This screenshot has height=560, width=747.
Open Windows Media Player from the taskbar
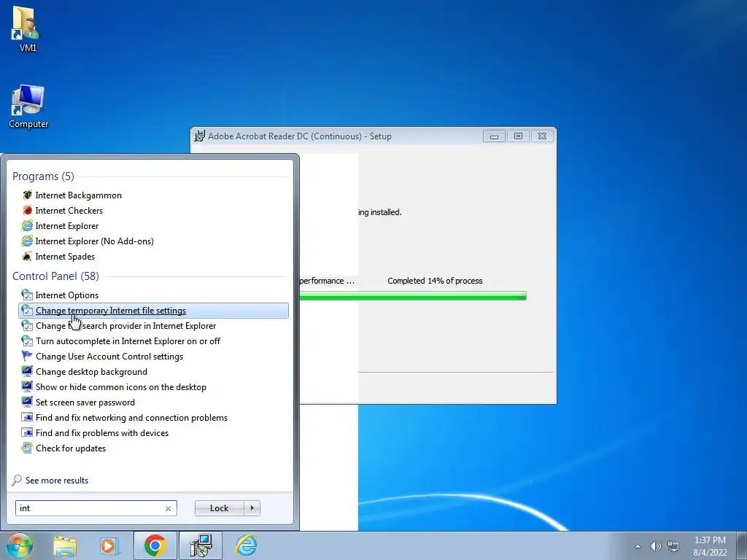(x=109, y=545)
